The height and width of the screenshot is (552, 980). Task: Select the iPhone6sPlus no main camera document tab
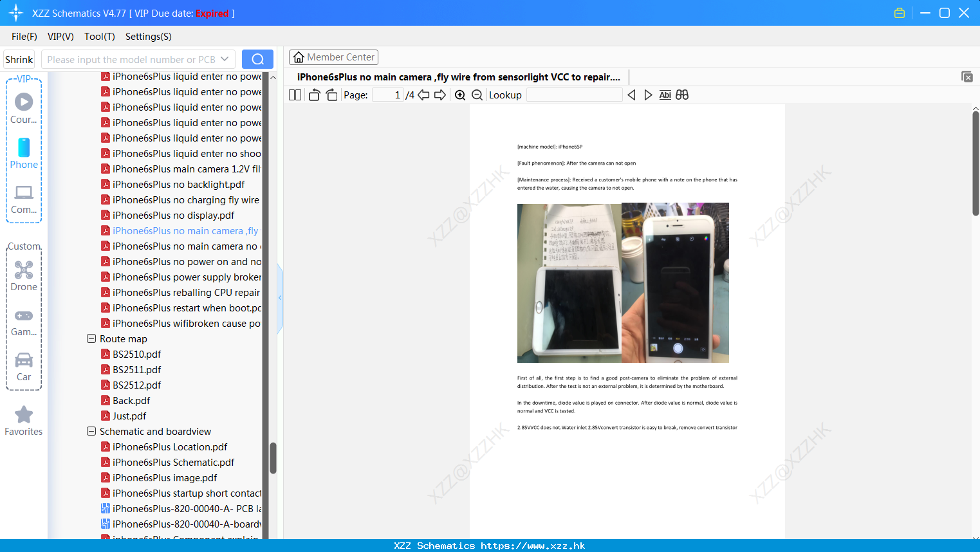[x=459, y=77]
